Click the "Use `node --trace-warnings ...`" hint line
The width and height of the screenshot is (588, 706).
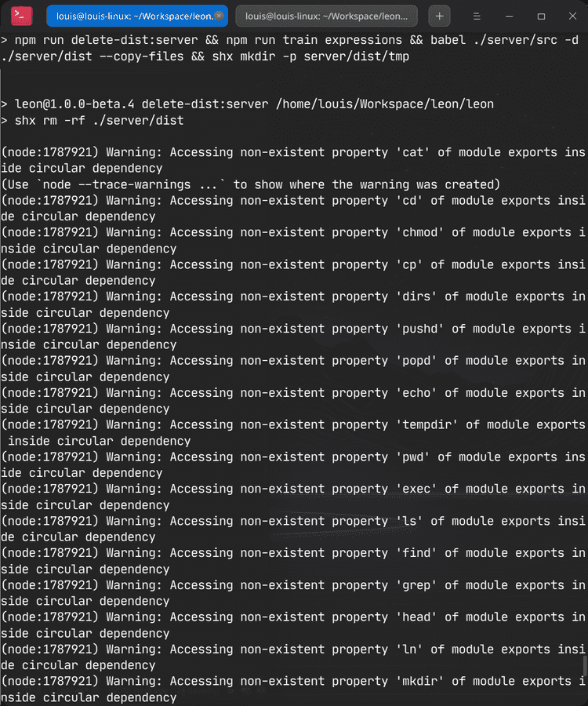[x=251, y=184]
